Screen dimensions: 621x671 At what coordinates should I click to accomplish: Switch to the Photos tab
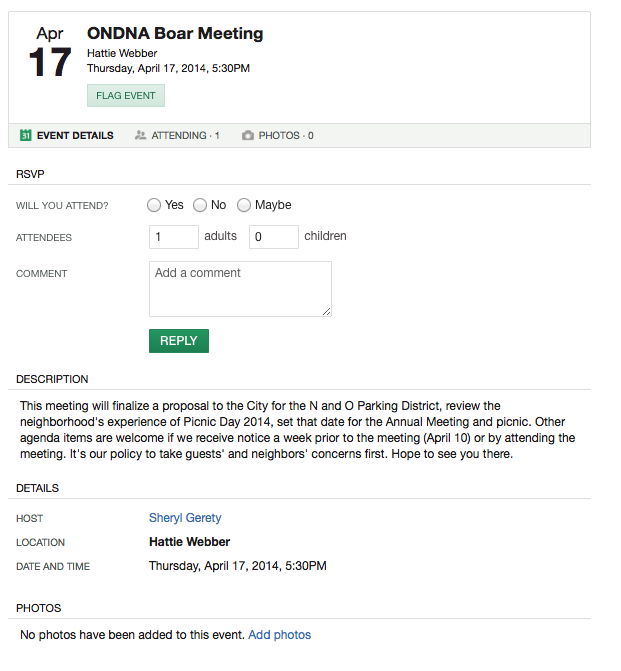click(278, 136)
